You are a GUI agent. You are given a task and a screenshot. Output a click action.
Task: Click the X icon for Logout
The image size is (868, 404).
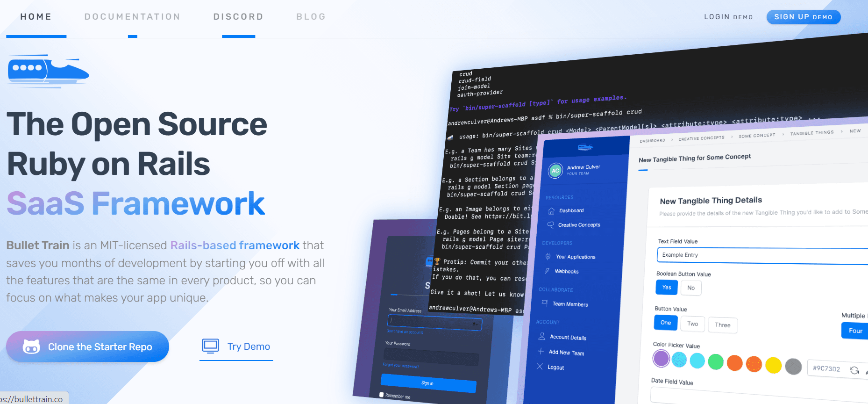tap(540, 366)
